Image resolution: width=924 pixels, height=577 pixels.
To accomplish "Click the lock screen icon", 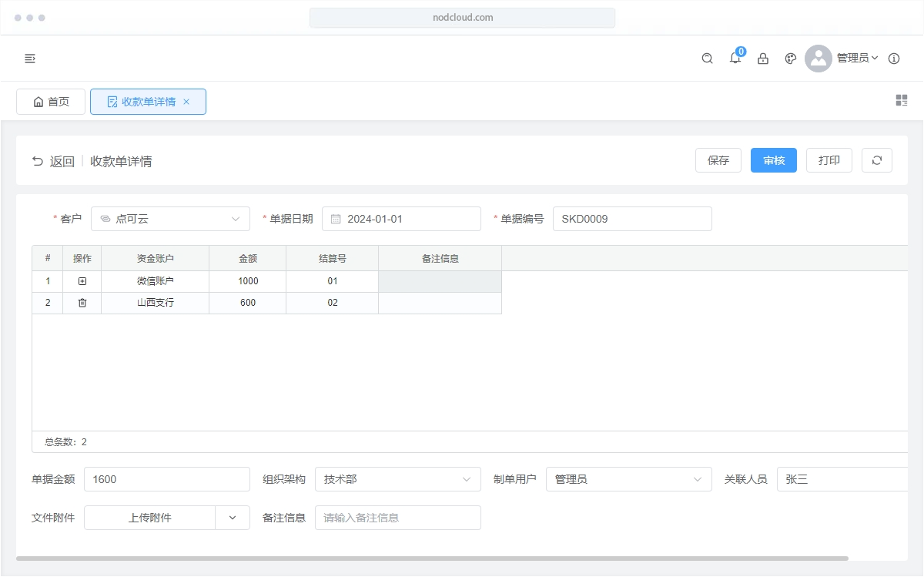I will 763,59.
